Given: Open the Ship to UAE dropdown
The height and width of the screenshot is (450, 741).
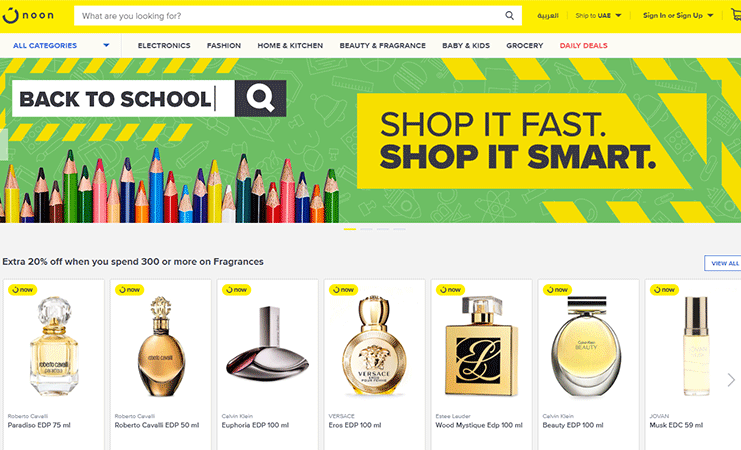Looking at the screenshot, I should 598,16.
